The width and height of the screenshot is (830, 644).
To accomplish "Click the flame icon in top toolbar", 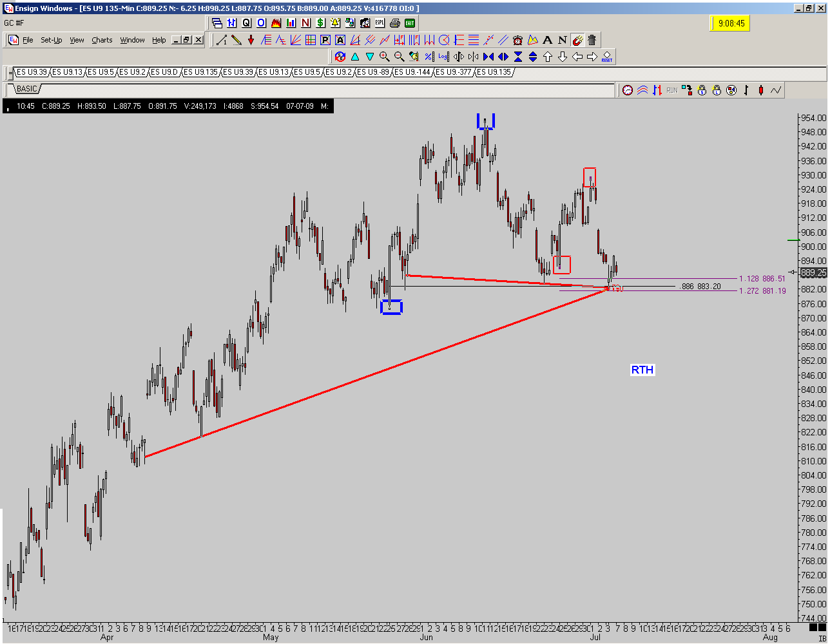I will click(276, 23).
